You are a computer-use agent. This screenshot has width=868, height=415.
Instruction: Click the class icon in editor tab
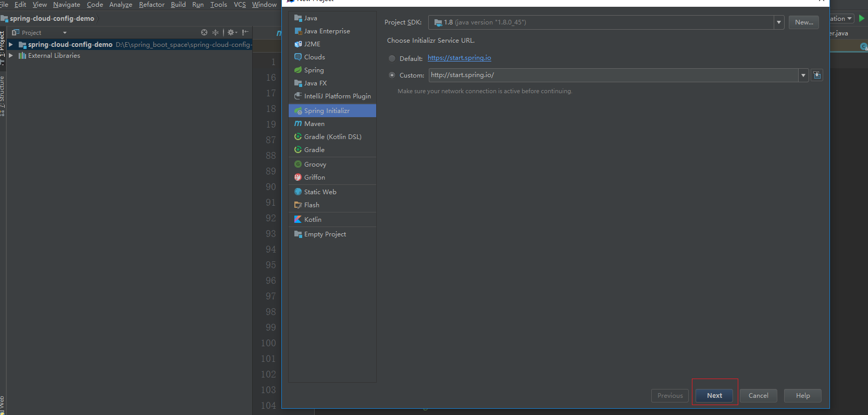click(x=864, y=47)
